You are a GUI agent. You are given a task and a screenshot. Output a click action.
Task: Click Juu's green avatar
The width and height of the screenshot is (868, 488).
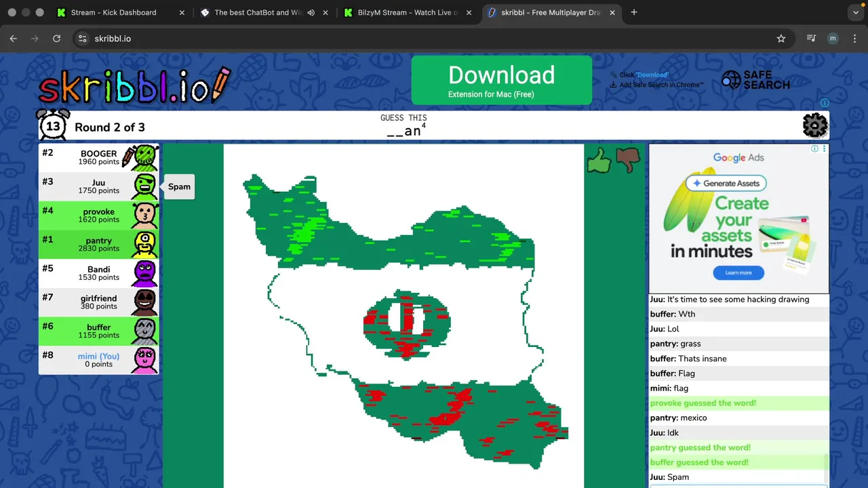click(x=144, y=186)
